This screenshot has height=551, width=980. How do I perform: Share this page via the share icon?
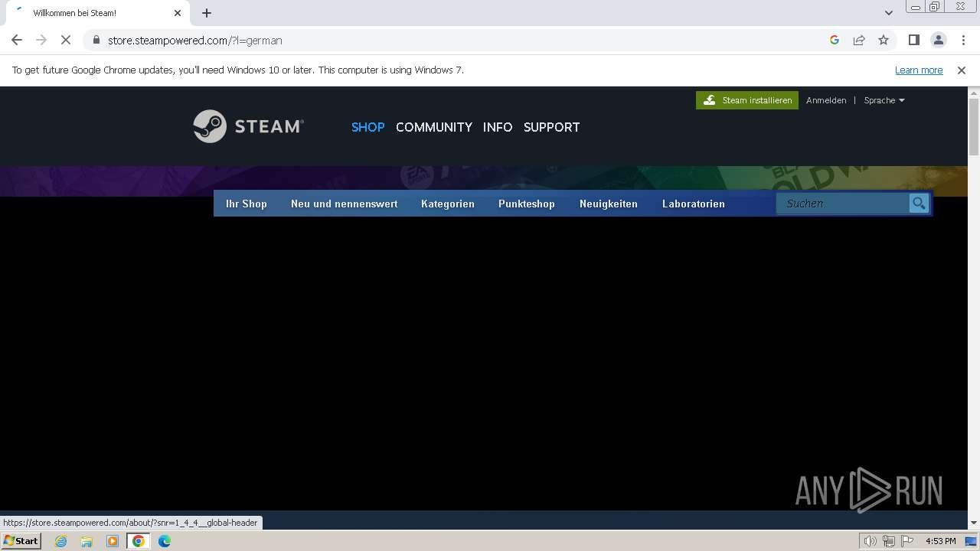coord(859,40)
